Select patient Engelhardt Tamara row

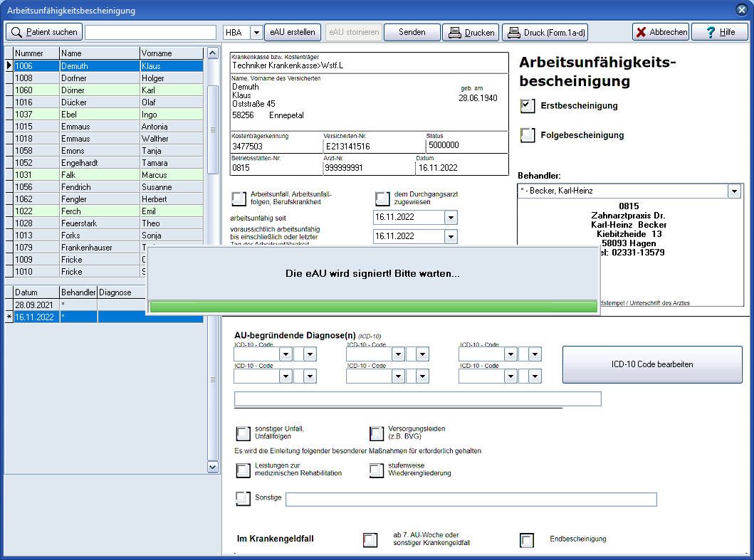pos(108,163)
